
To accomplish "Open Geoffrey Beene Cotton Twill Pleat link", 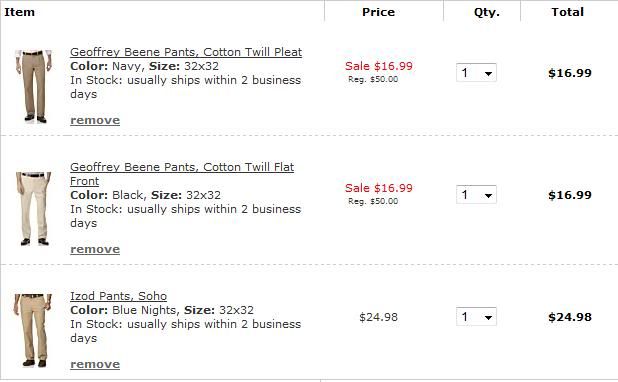I will click(x=186, y=52).
